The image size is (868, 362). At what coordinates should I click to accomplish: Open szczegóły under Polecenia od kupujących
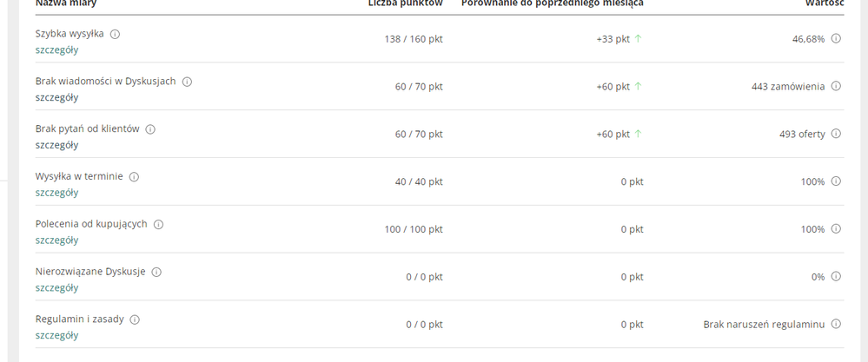click(x=57, y=240)
